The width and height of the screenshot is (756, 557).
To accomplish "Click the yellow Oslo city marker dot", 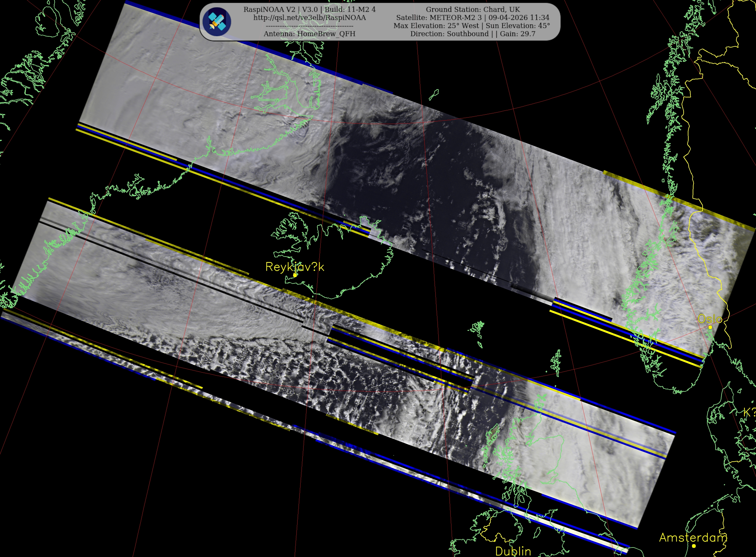I will pos(710,327).
